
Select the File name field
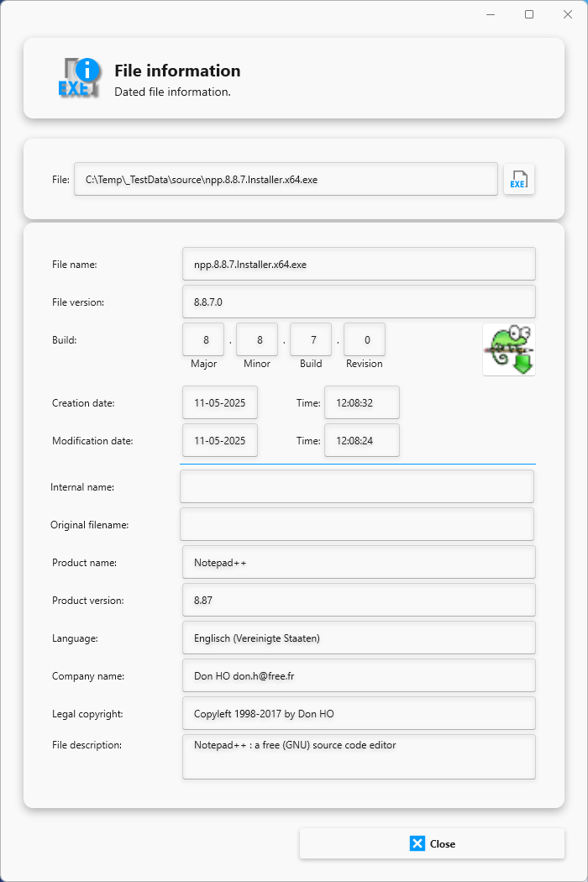359,264
